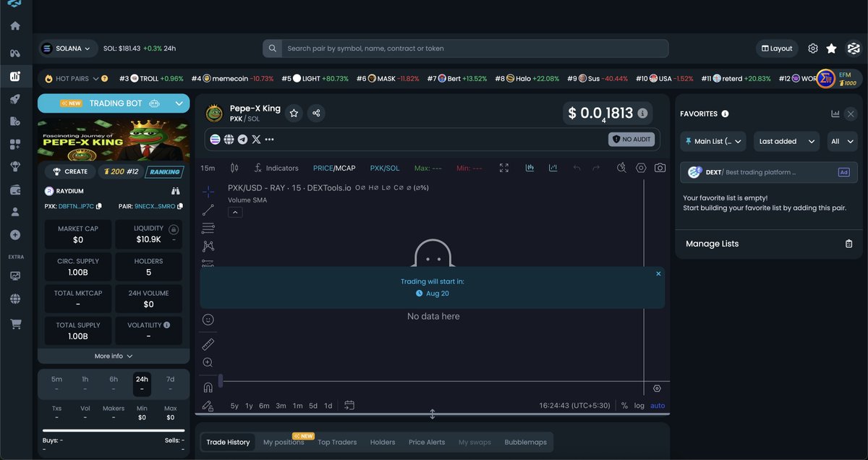Switch to the Price Alerts tab
868x460 pixels.
click(427, 442)
